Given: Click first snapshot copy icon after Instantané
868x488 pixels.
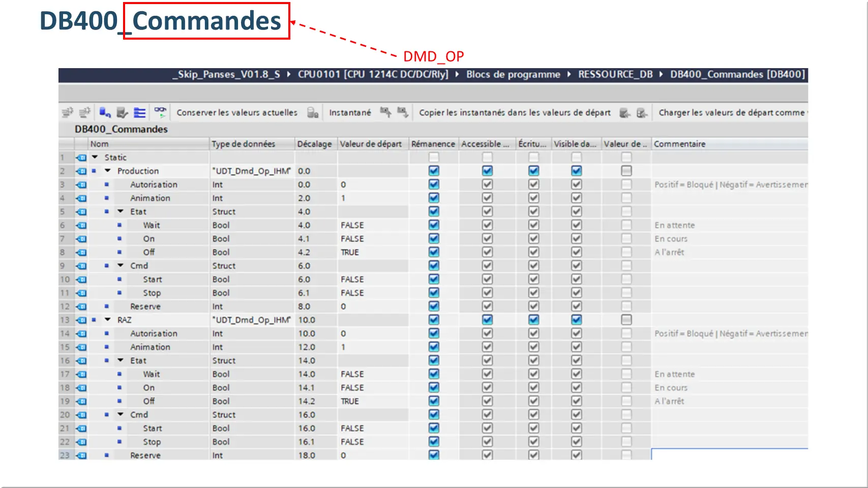Looking at the screenshot, I should pos(385,112).
